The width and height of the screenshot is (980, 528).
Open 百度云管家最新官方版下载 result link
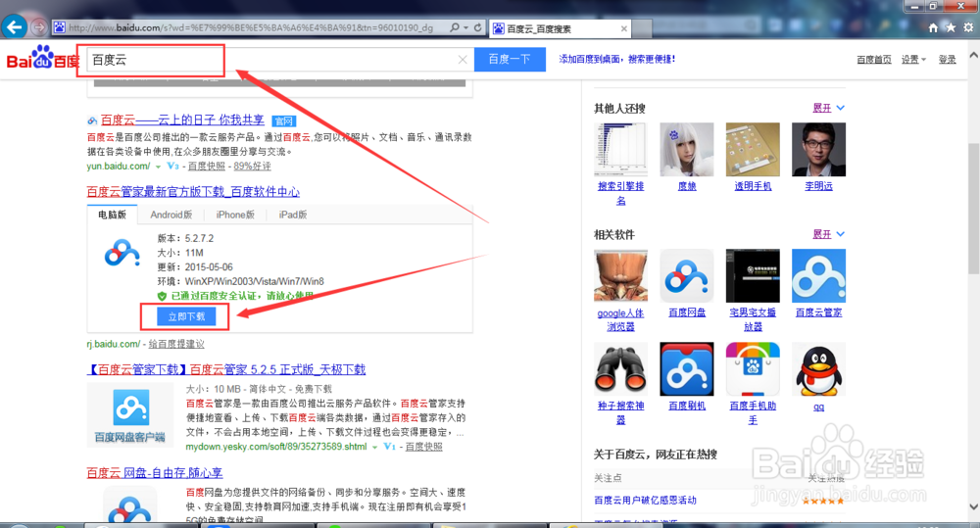coord(193,192)
